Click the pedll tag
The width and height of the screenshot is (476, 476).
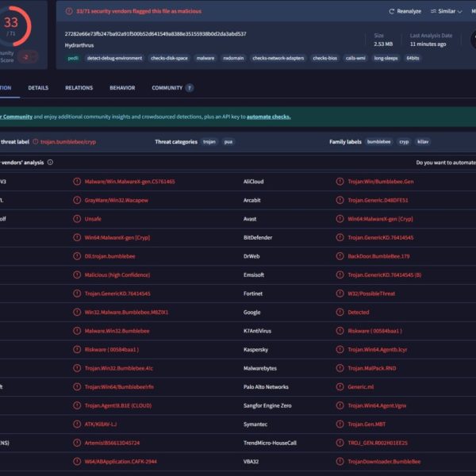coord(73,58)
